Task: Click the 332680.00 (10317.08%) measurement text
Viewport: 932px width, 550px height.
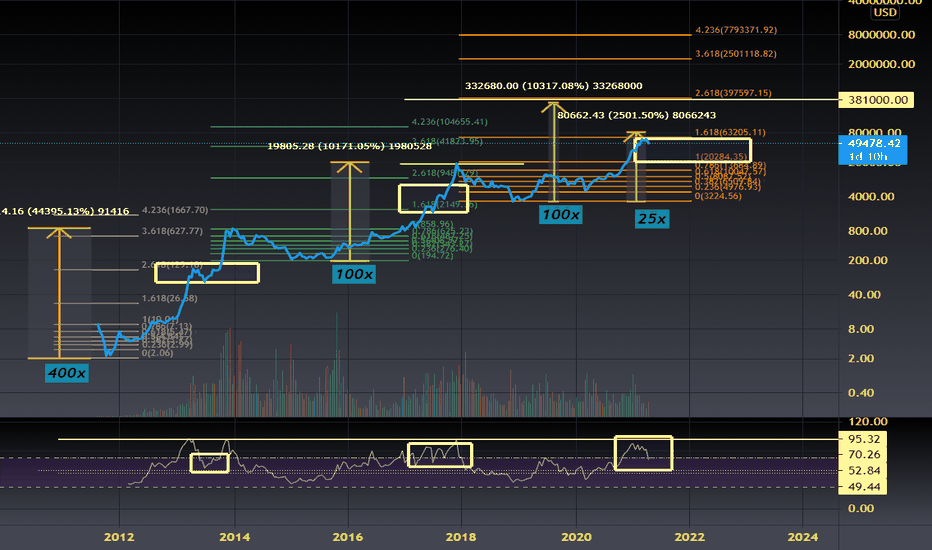Action: tap(553, 86)
